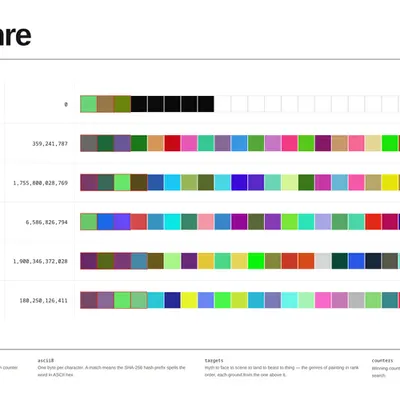Screen dimensions: 400x400
Task: Click the bright red swatch in the 6,586,826,794 row
Action: coord(373,222)
